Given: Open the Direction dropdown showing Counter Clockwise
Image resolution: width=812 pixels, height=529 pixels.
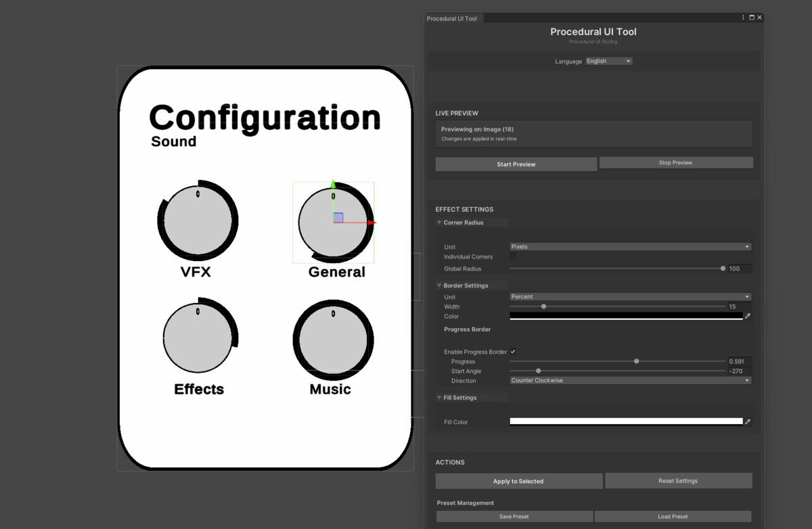Looking at the screenshot, I should [x=629, y=380].
